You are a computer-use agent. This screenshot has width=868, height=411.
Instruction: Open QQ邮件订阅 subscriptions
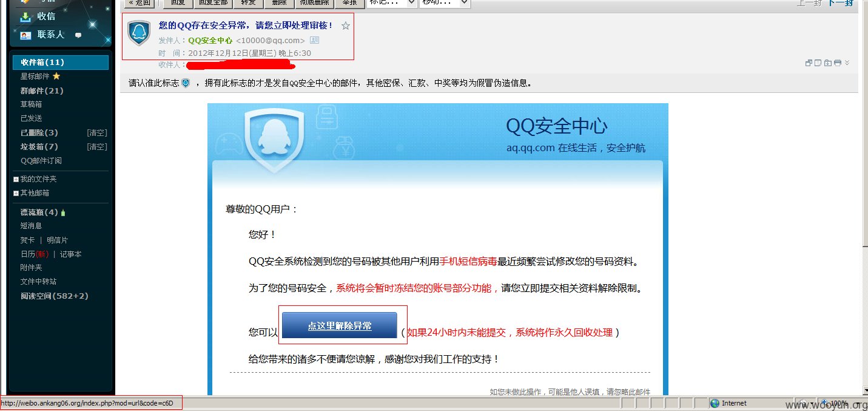[x=41, y=161]
